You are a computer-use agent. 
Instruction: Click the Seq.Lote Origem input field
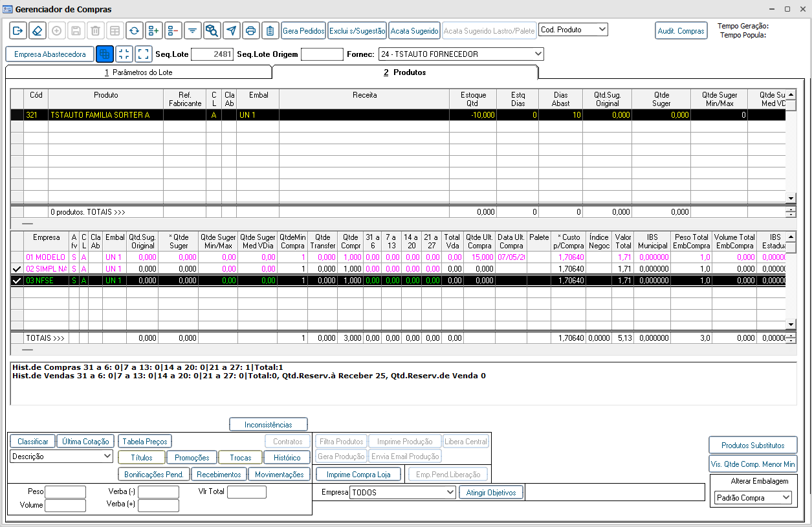[x=322, y=54]
